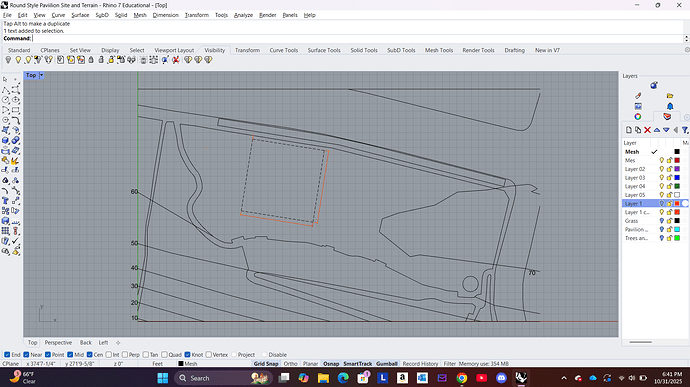Image resolution: width=690 pixels, height=387 pixels.
Task: Open the Layers panel tab icon
Action: point(667,117)
